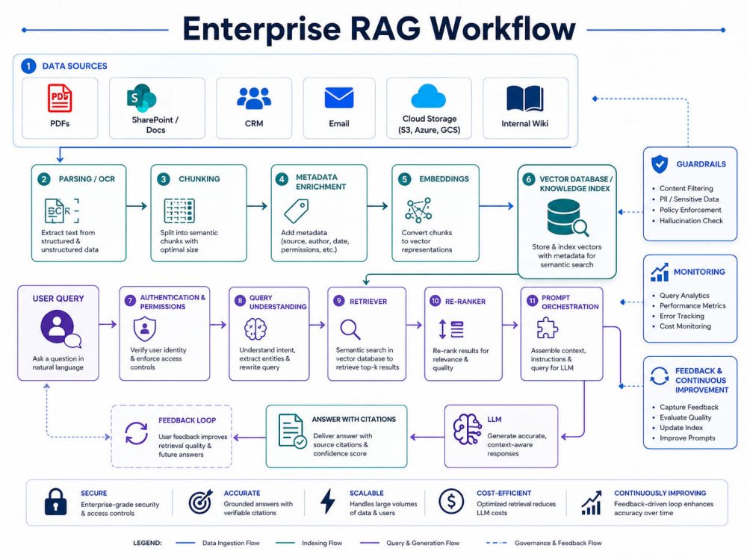Click the Embeddings network graph icon

418,211
